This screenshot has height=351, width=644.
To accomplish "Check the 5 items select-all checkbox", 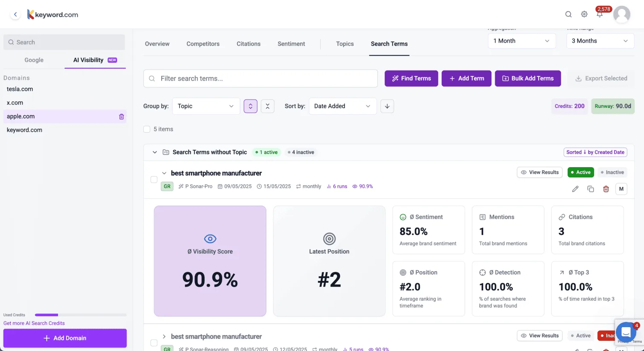I will 147,129.
